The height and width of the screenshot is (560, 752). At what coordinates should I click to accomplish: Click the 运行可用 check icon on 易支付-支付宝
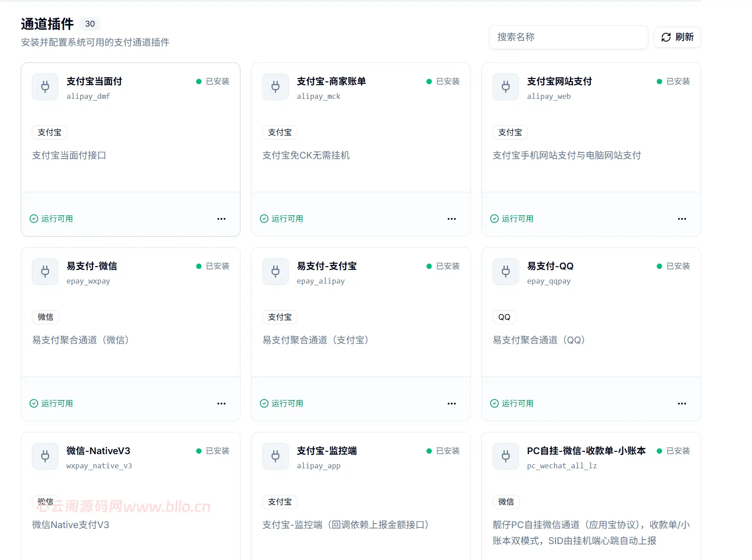tap(264, 403)
